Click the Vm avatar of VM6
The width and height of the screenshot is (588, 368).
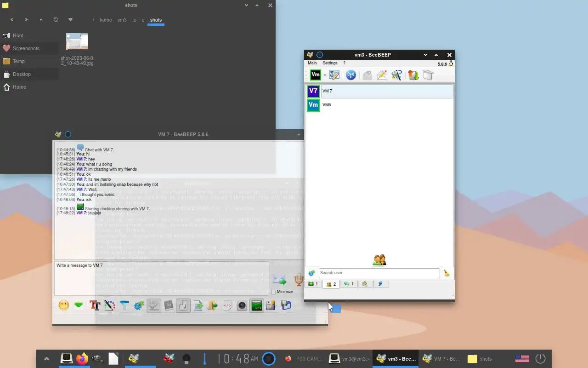(313, 105)
